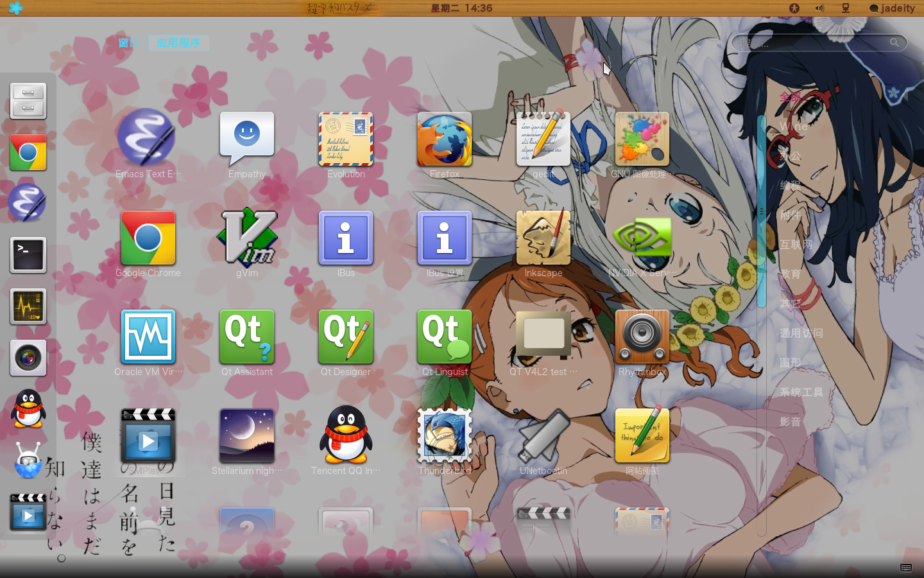Launch Tencent QQ from the app grid

[346, 441]
